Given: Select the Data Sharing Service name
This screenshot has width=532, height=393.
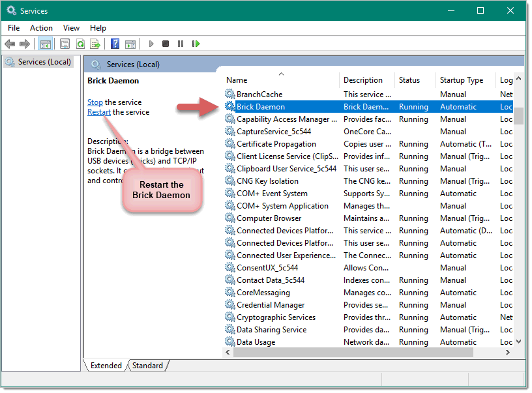Looking at the screenshot, I should (271, 330).
